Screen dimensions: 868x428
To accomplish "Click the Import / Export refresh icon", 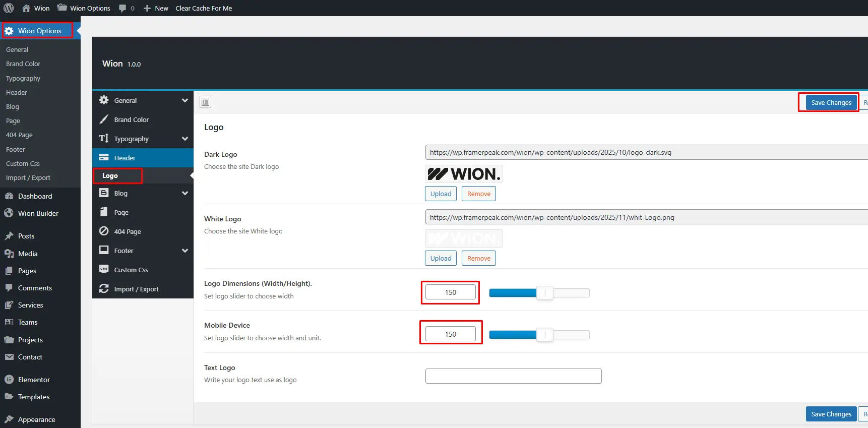I will (104, 289).
